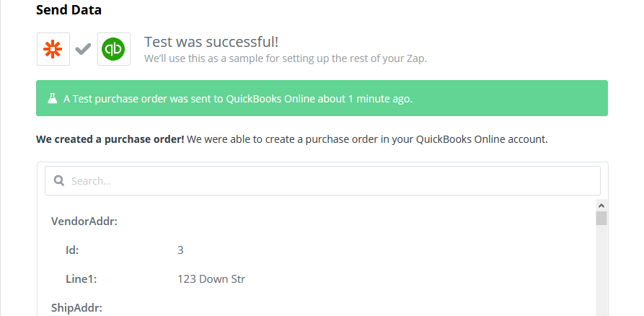Click 'We created a purchase order!' text
This screenshot has height=316, width=644.
110,139
